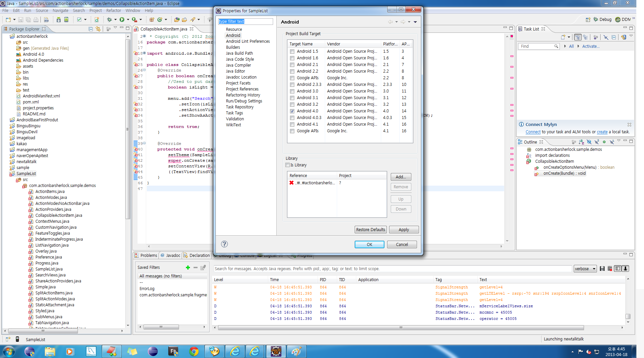Open the Android Virtual Device Manager icon
Screen dimensions: 644x358
pyautogui.click(x=66, y=20)
